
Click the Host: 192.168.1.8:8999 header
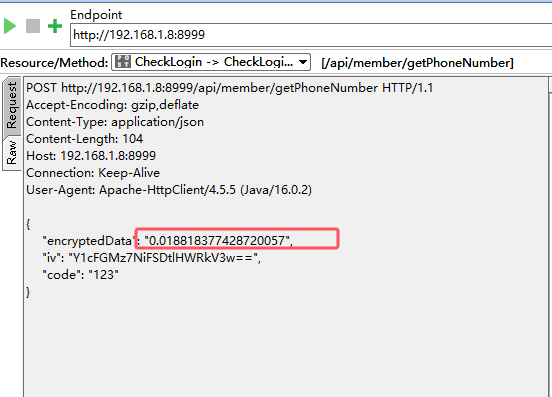point(91,156)
